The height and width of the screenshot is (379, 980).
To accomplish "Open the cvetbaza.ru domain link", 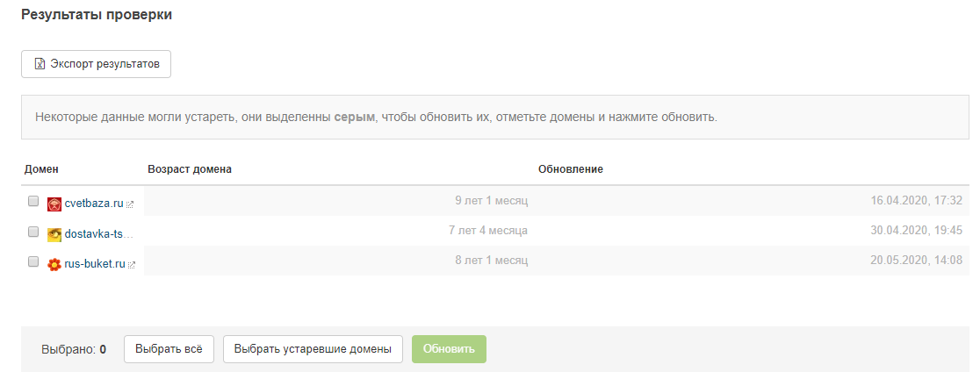I will 94,204.
